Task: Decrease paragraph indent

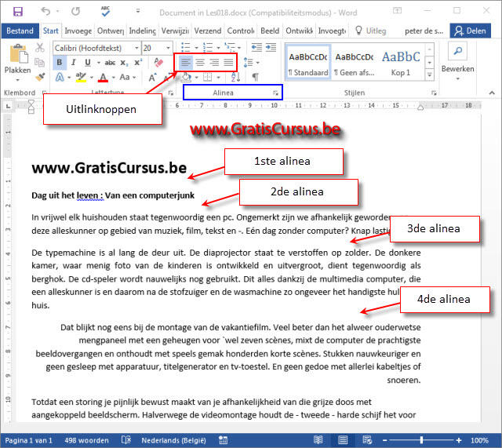Action: point(256,47)
